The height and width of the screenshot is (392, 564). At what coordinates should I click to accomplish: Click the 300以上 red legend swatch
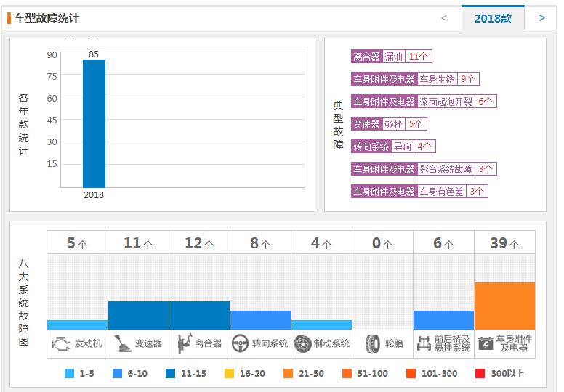[480, 374]
